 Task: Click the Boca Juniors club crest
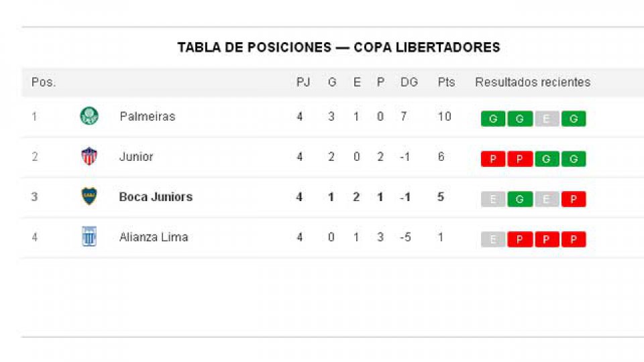89,196
